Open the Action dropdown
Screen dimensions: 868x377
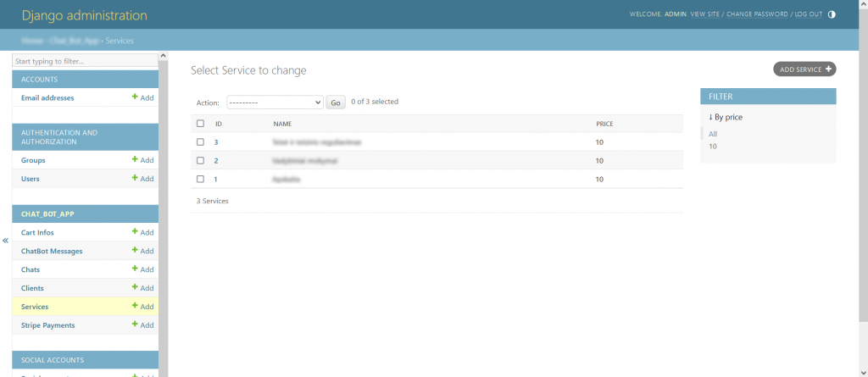(x=274, y=102)
